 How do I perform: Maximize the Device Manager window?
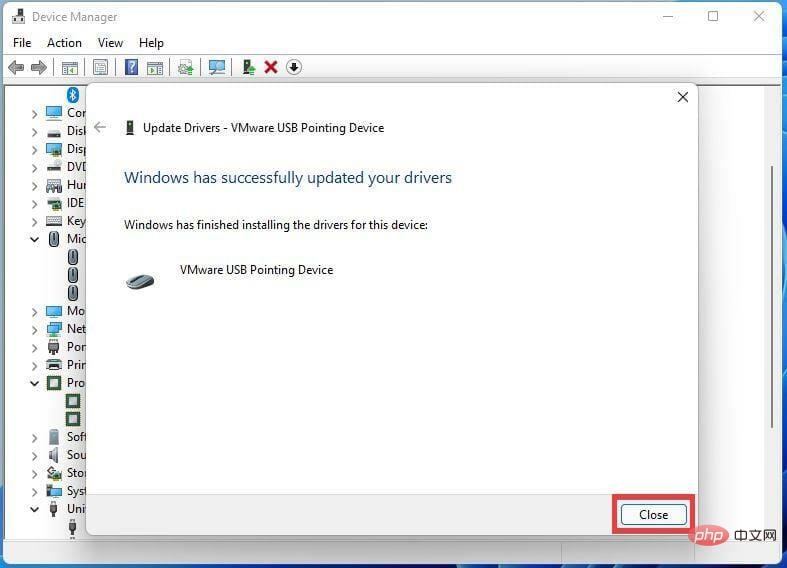(x=713, y=17)
